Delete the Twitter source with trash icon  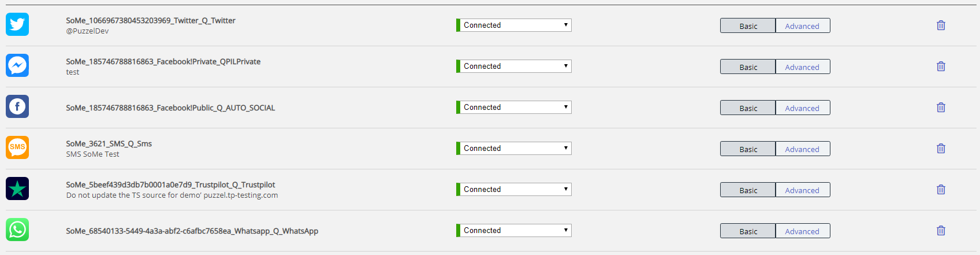point(941,25)
